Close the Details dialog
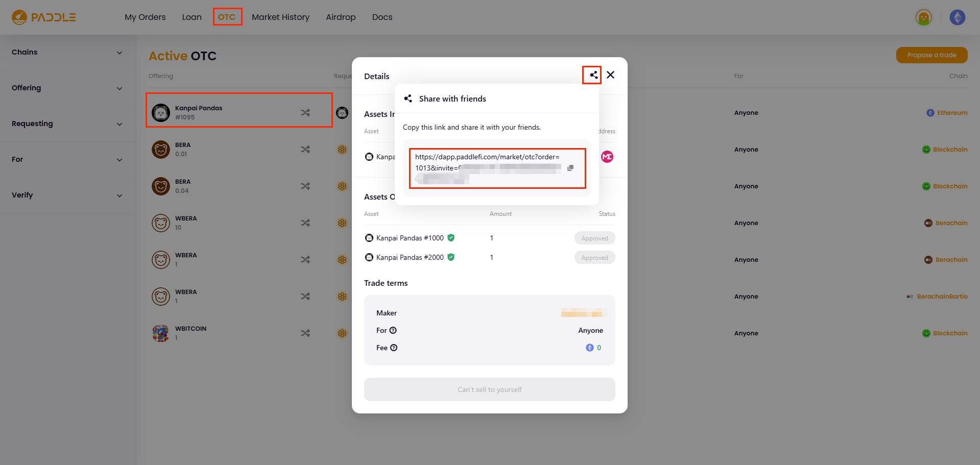Image resolution: width=980 pixels, height=465 pixels. pos(610,75)
